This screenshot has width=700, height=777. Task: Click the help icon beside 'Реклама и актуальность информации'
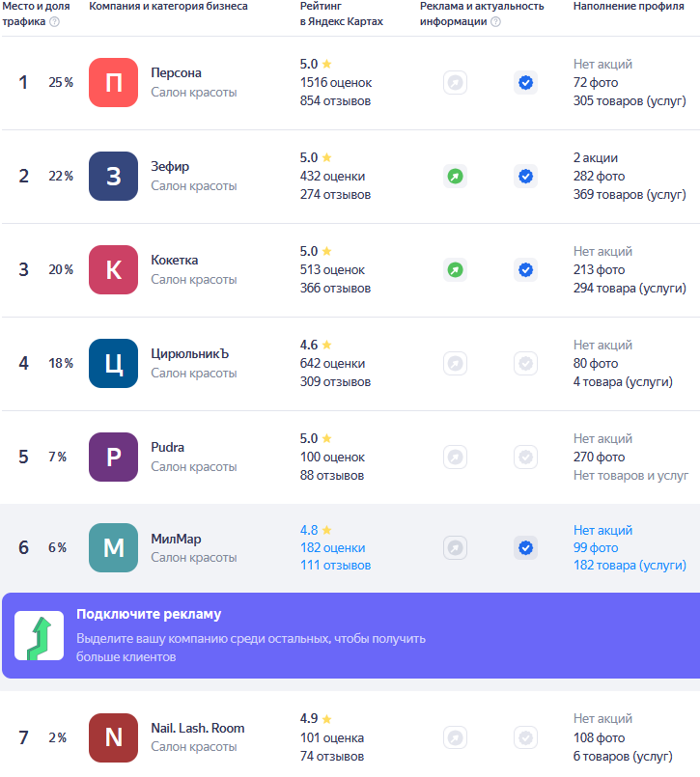click(x=495, y=22)
